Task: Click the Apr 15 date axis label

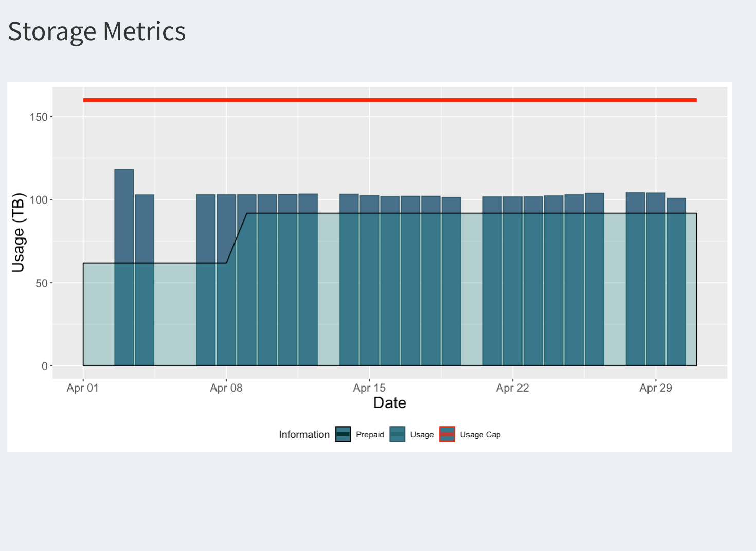Action: [369, 388]
